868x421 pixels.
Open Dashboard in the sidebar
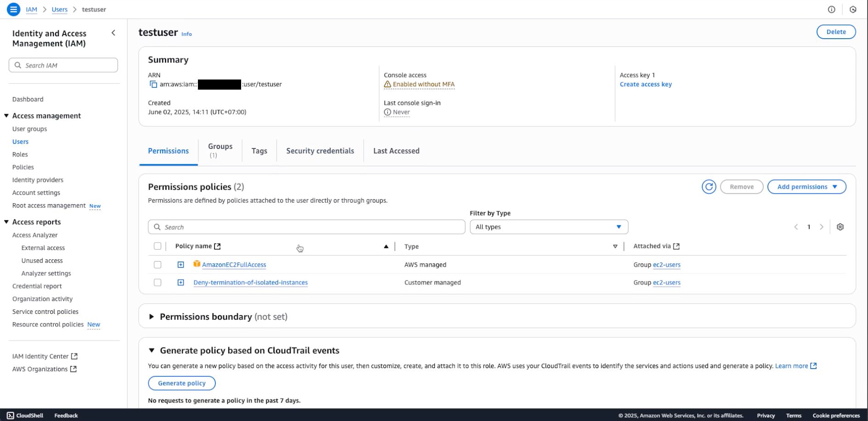tap(28, 99)
